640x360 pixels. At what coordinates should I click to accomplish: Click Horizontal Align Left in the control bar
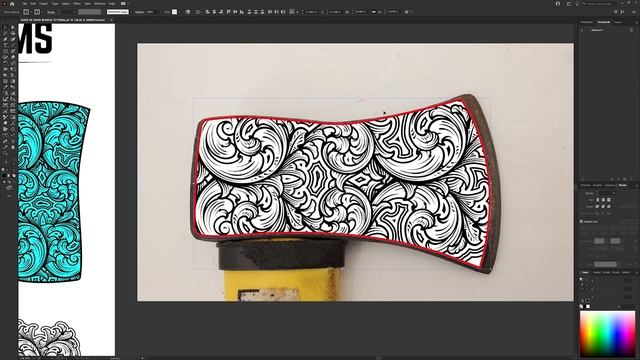[207, 12]
